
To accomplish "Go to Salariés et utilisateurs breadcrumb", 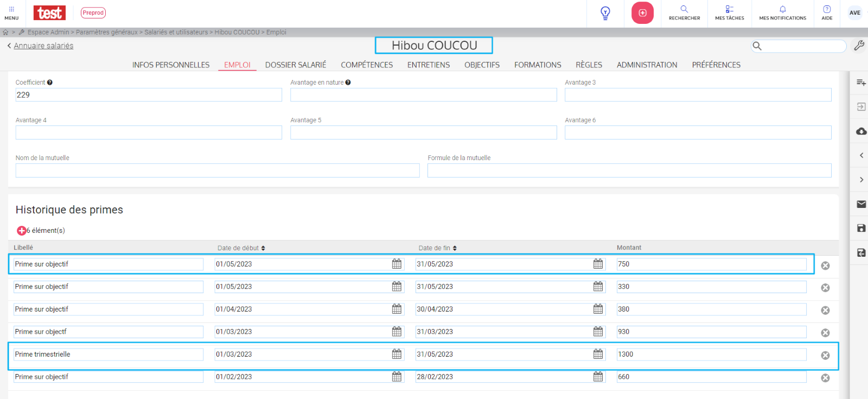I will tap(176, 33).
